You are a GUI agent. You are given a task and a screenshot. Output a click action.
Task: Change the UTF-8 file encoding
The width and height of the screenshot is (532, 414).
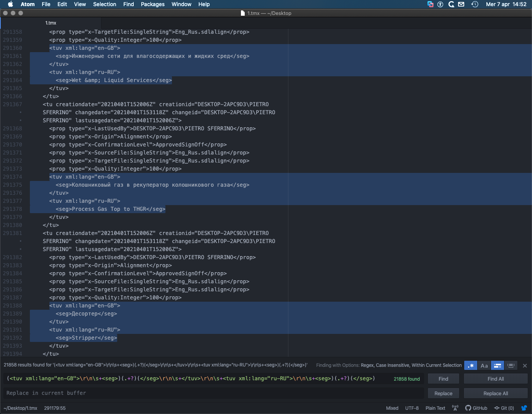click(412, 408)
